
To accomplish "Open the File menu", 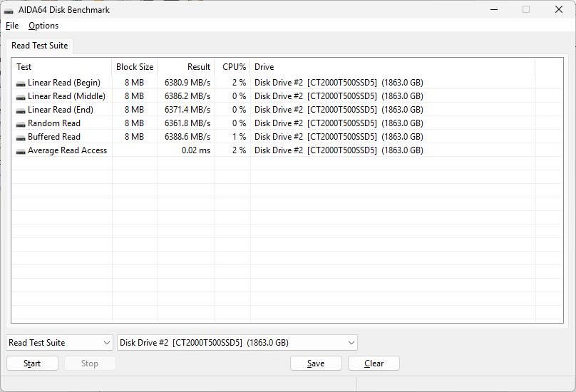I will [x=12, y=26].
